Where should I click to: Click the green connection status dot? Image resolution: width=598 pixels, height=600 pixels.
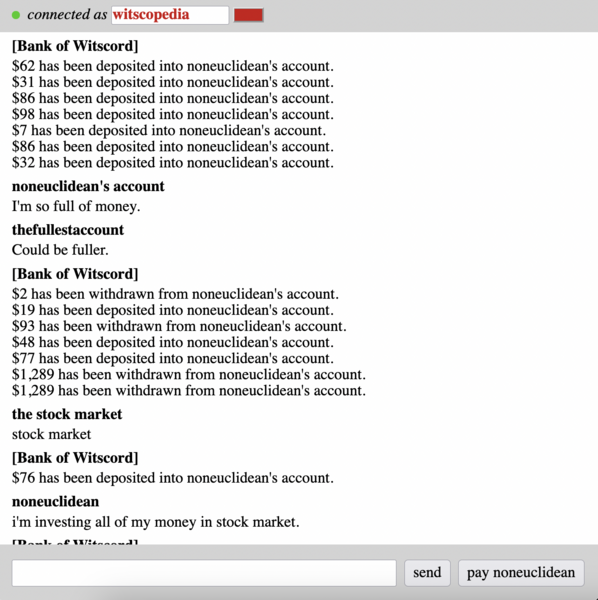[x=16, y=15]
